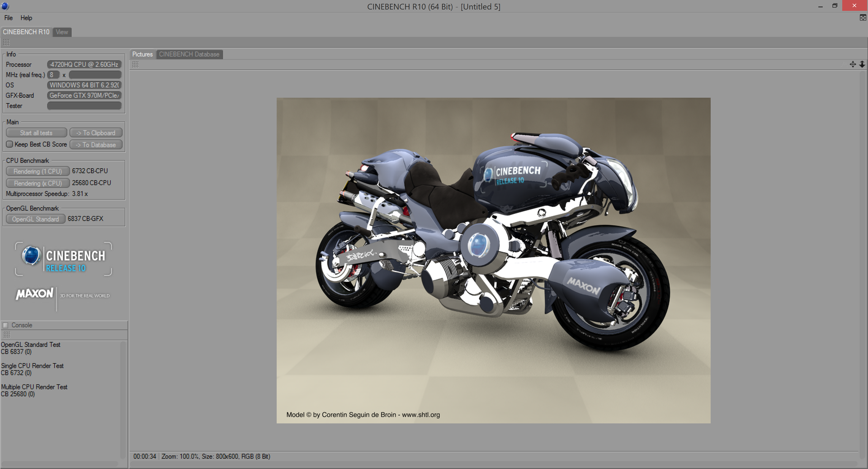Enable the Keep Best CB Score checkbox
This screenshot has width=868, height=469.
9,144
